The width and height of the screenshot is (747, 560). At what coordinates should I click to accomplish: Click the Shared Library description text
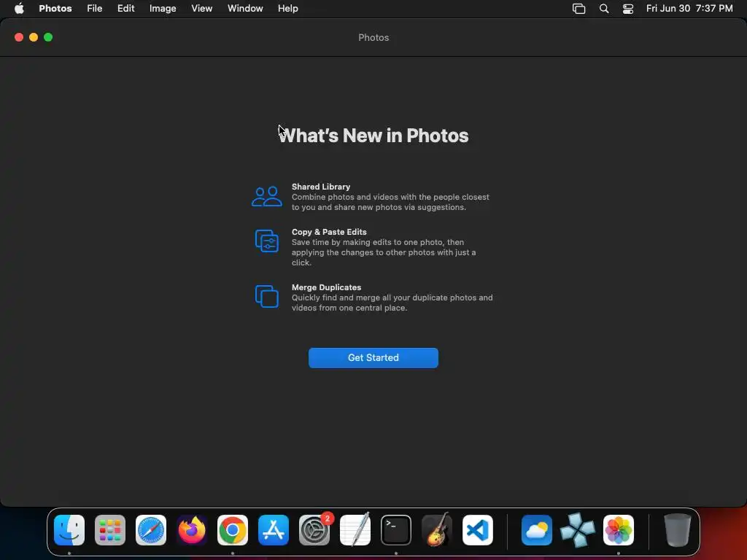(391, 202)
